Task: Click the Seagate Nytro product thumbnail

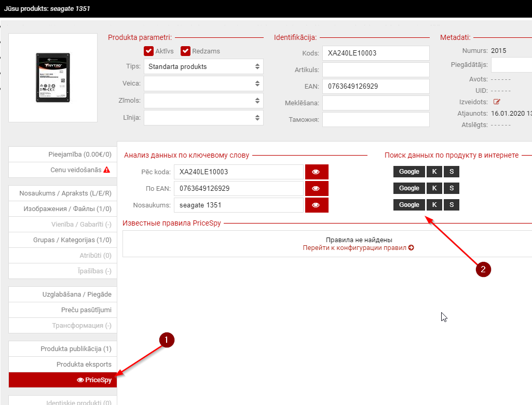Action: (53, 78)
